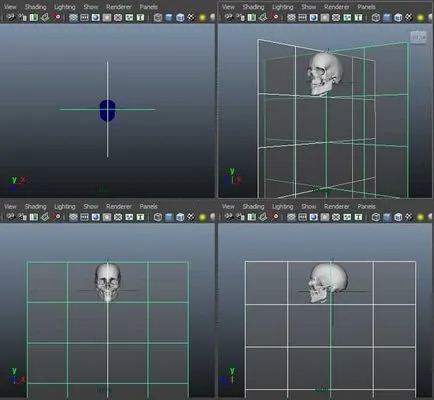Open Camera Attributes icon in top view panel
Image resolution: width=434 pixels, height=400 pixels.
[22, 17]
